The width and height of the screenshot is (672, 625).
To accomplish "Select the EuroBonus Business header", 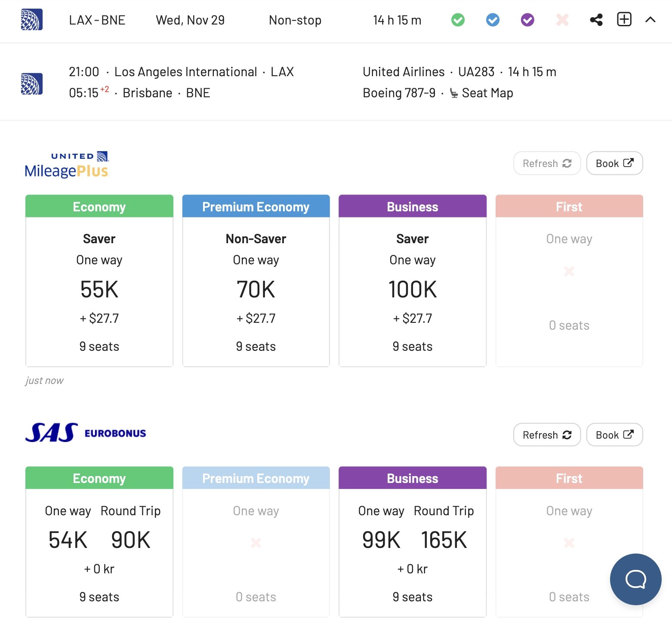I will pyautogui.click(x=413, y=478).
